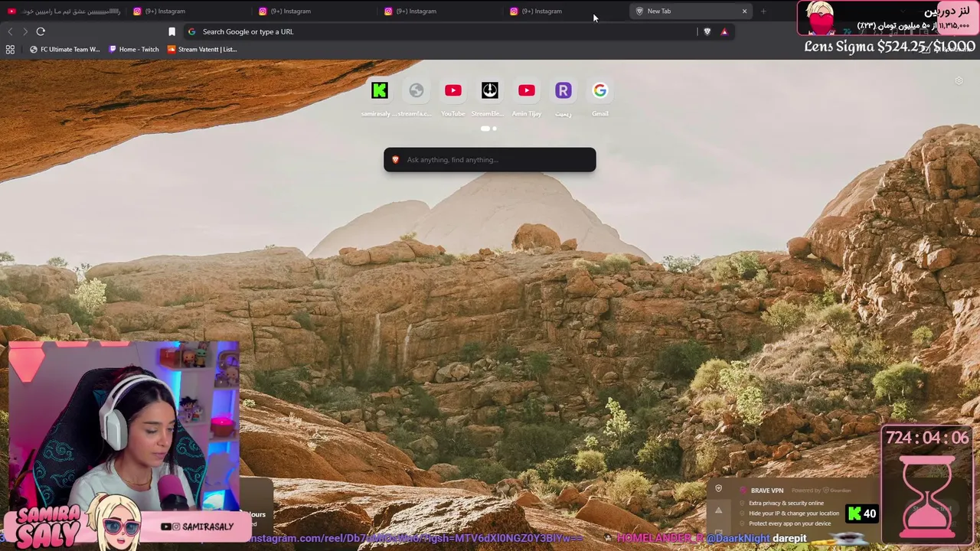
Task: Open the streamfa globe shortcut tile
Action: [416, 91]
